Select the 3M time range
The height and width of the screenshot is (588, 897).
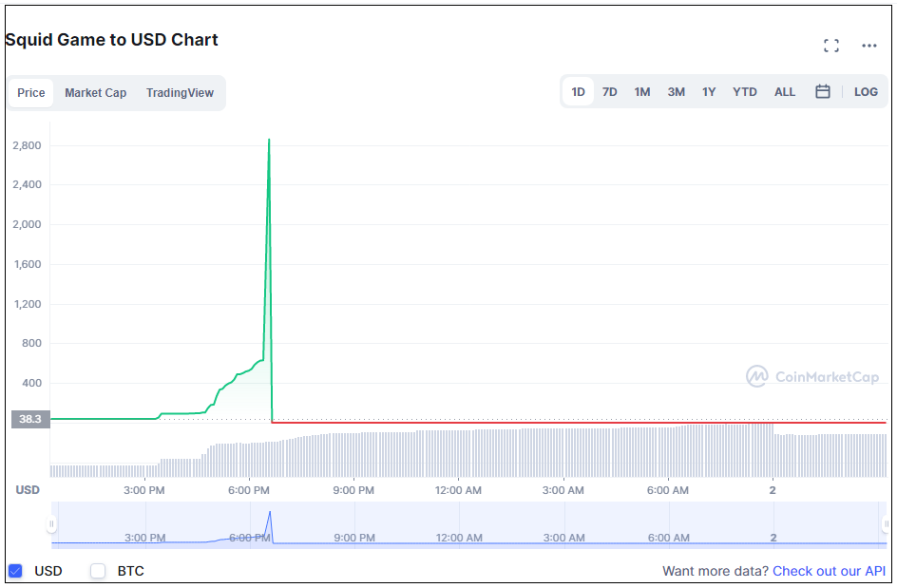(x=677, y=92)
